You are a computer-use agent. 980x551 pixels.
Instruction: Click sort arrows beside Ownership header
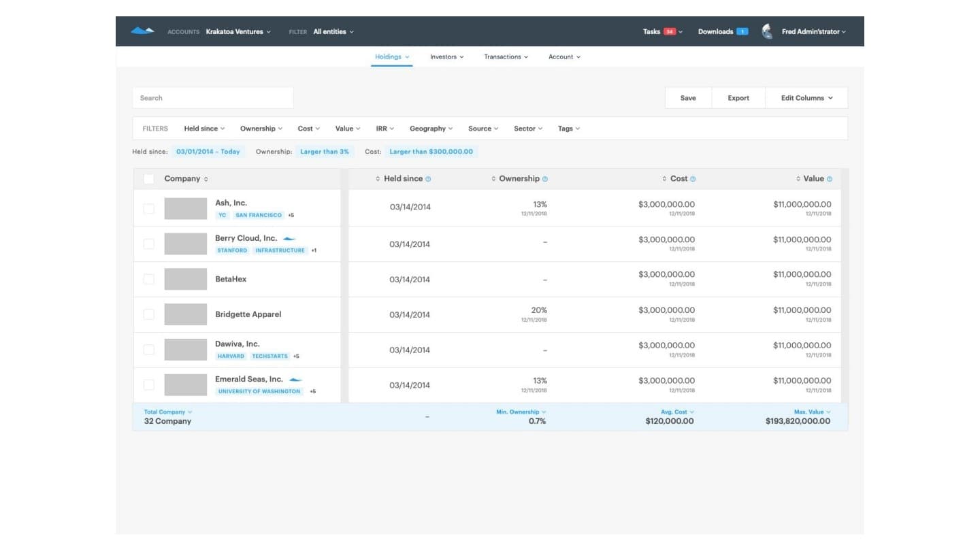493,179
